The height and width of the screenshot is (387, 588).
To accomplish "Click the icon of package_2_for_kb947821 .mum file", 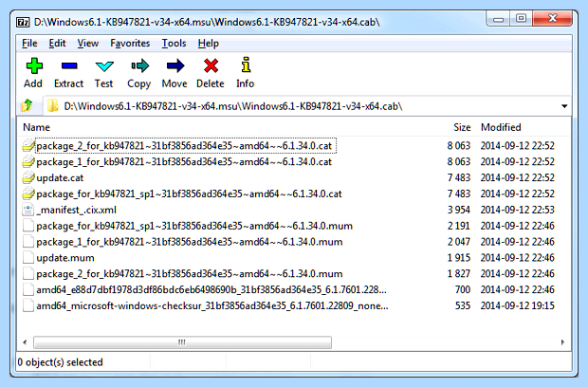I will click(28, 274).
